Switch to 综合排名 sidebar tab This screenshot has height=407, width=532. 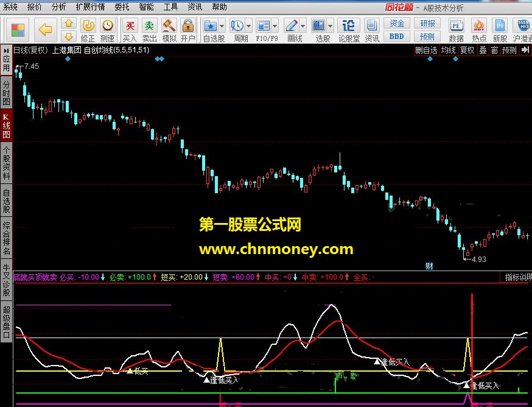pyautogui.click(x=6, y=238)
